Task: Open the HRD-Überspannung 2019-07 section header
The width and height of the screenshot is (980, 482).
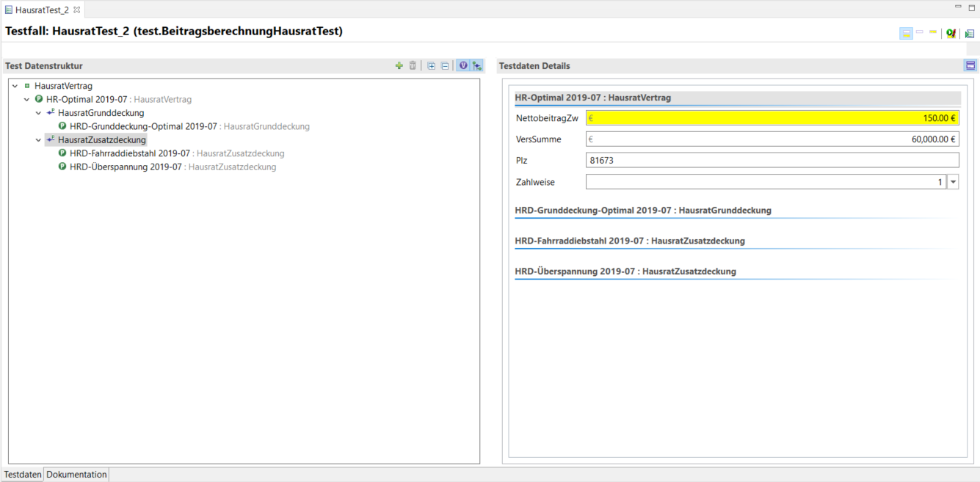Action: point(625,271)
